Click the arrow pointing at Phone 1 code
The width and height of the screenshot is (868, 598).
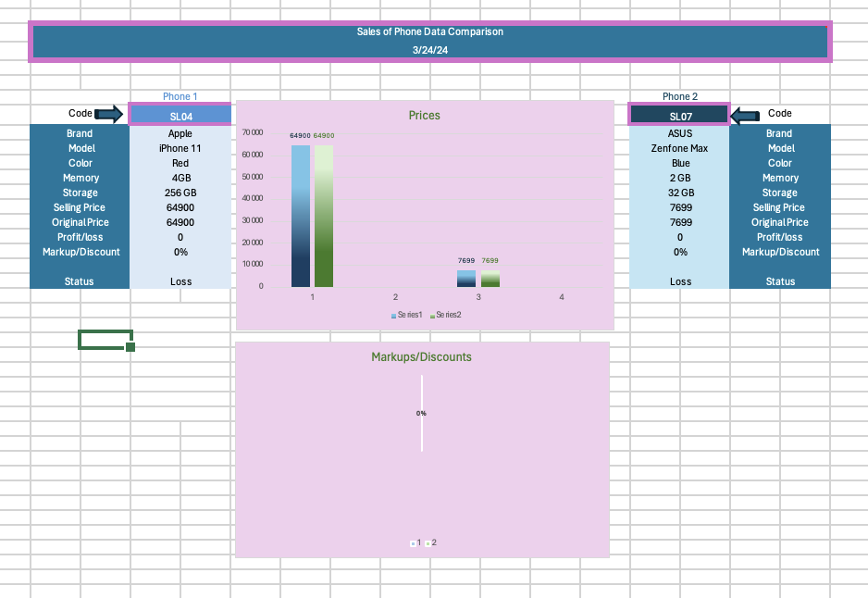[108, 114]
